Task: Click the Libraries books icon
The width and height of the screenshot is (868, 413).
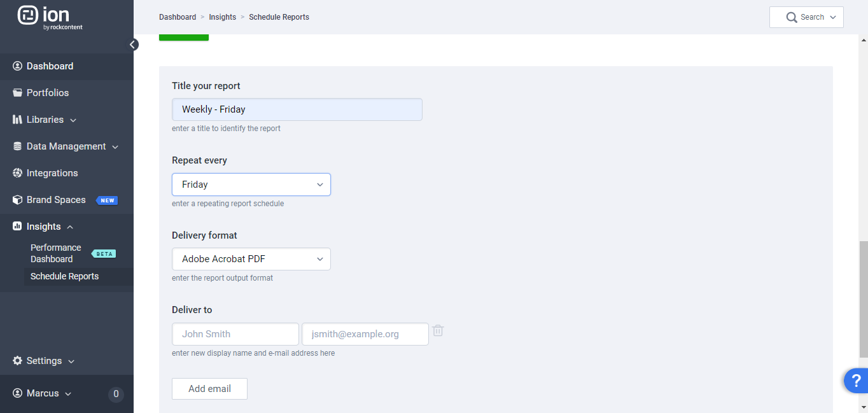Action: (x=17, y=120)
